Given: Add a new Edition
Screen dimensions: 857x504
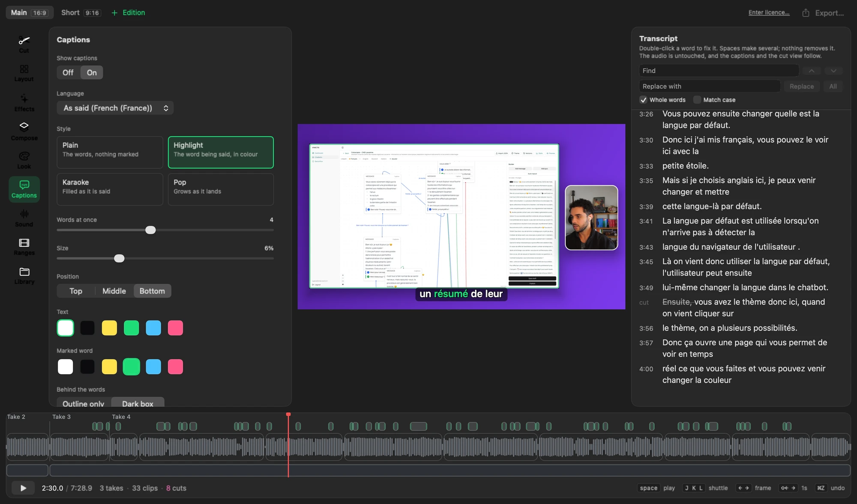Looking at the screenshot, I should [128, 12].
